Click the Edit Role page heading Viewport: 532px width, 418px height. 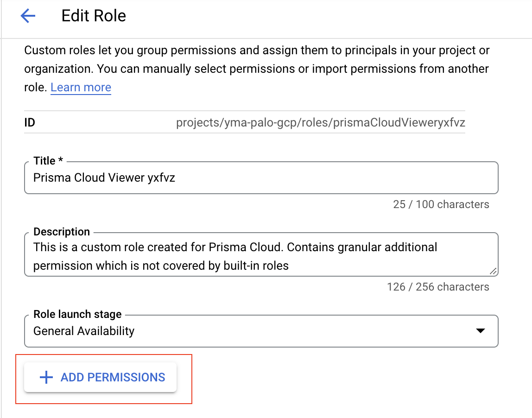tap(94, 16)
